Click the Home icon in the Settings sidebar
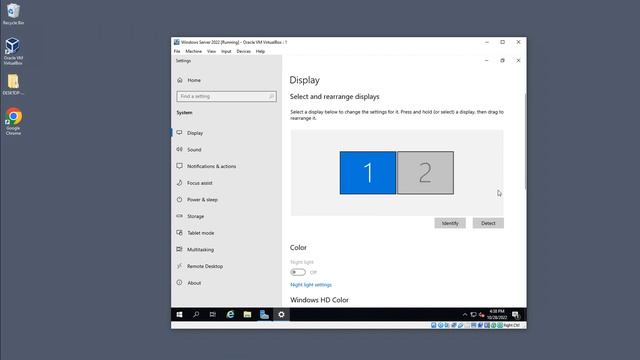 (180, 80)
